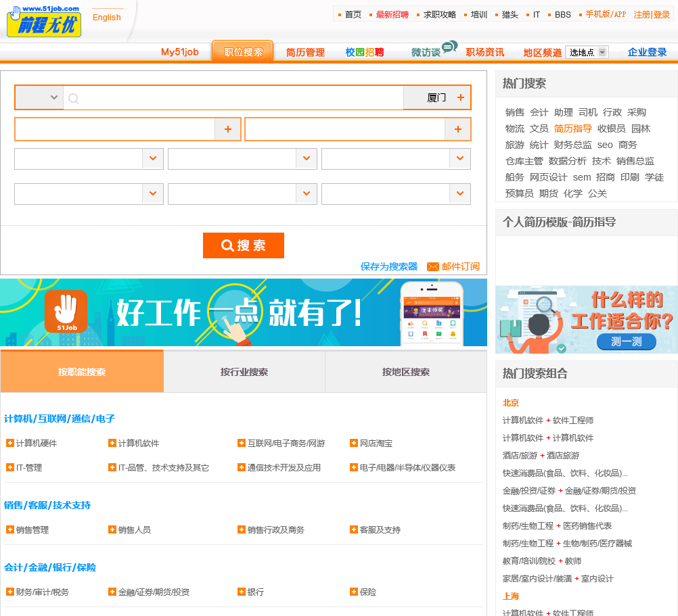This screenshot has height=616, width=678.
Task: Expand the IT-管理 plus icon
Action: 10,467
